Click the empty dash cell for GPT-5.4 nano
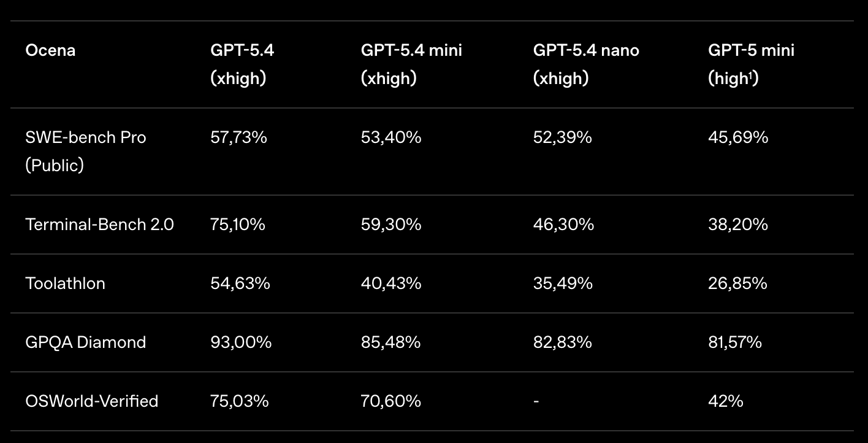The image size is (868, 443). click(536, 401)
